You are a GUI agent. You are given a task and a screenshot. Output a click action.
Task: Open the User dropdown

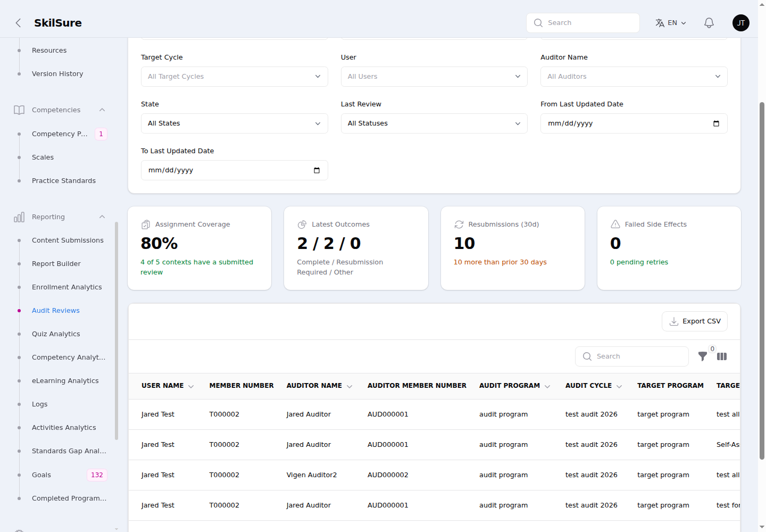click(x=434, y=77)
